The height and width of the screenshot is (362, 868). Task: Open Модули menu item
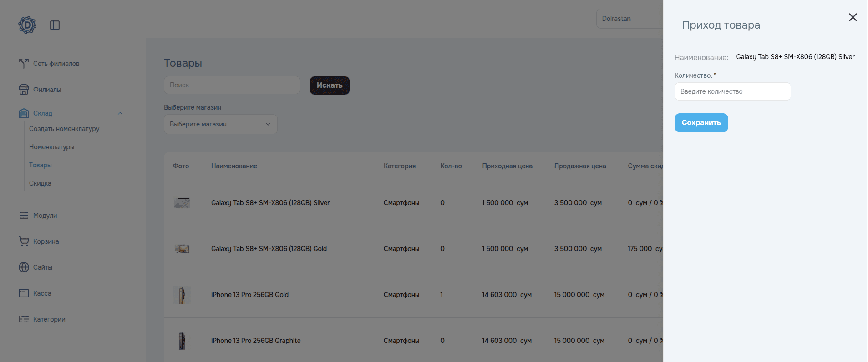point(45,216)
